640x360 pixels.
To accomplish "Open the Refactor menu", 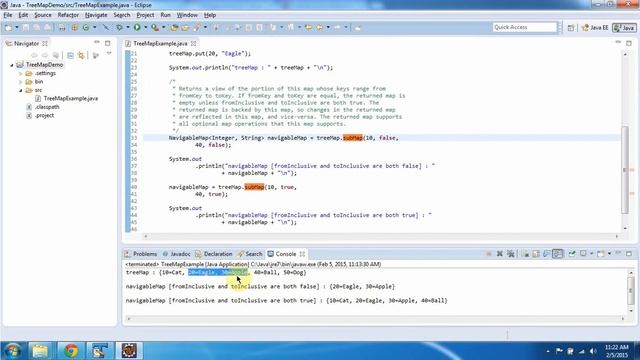I will (x=68, y=15).
